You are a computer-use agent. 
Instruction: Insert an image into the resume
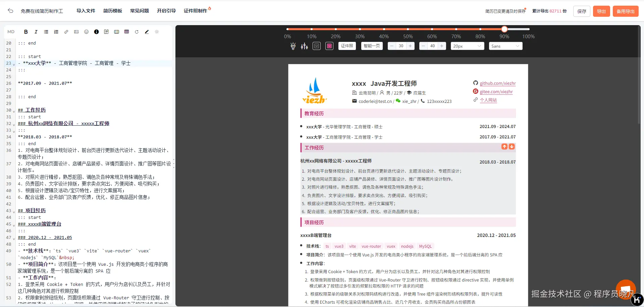pyautogui.click(x=76, y=32)
